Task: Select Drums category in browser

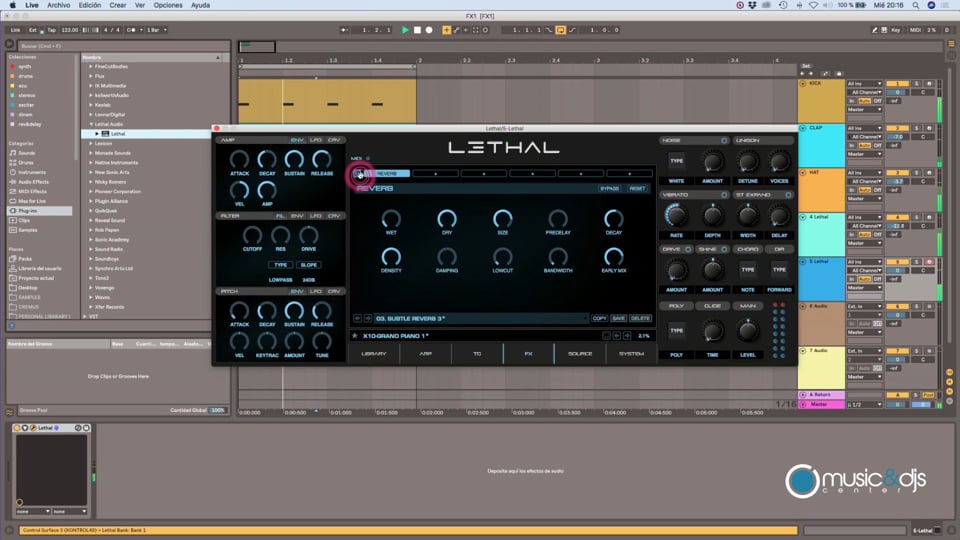Action: (26, 163)
